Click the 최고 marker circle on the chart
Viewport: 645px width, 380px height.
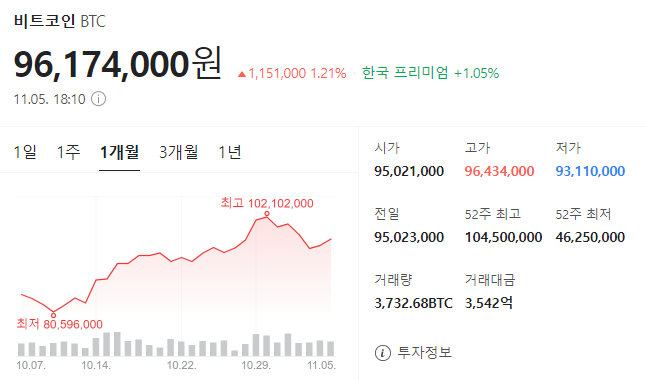[x=267, y=213]
